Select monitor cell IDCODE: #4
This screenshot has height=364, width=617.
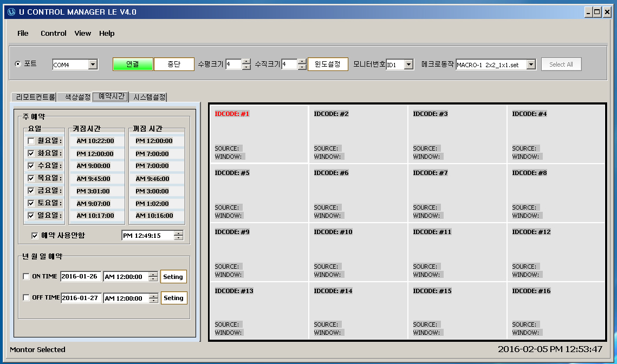pyautogui.click(x=556, y=134)
